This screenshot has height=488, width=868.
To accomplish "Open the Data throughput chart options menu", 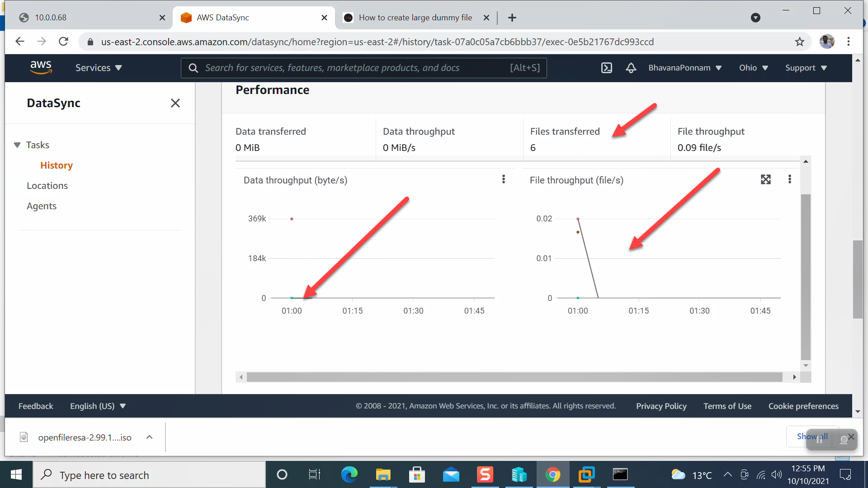I will 503,179.
